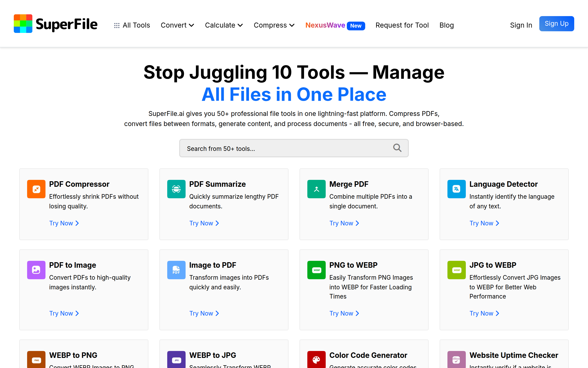The image size is (588, 368).
Task: Expand the Calculate dropdown menu
Action: click(x=224, y=25)
